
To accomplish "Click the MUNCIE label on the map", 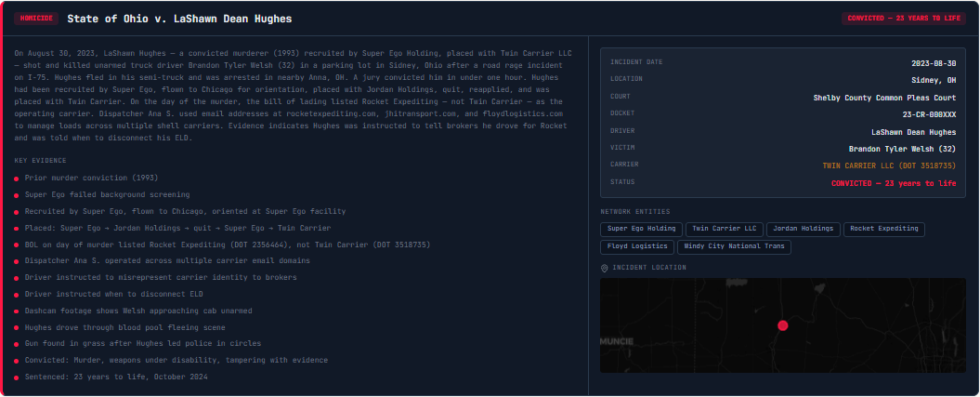I will click(x=617, y=341).
